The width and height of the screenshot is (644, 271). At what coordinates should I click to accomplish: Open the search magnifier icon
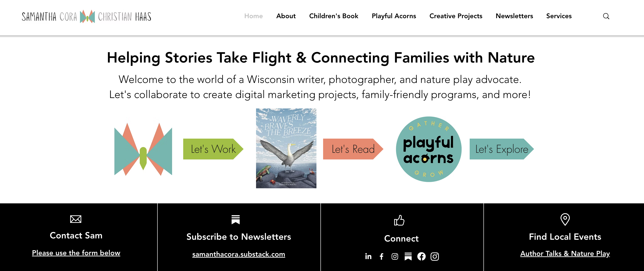pyautogui.click(x=606, y=16)
